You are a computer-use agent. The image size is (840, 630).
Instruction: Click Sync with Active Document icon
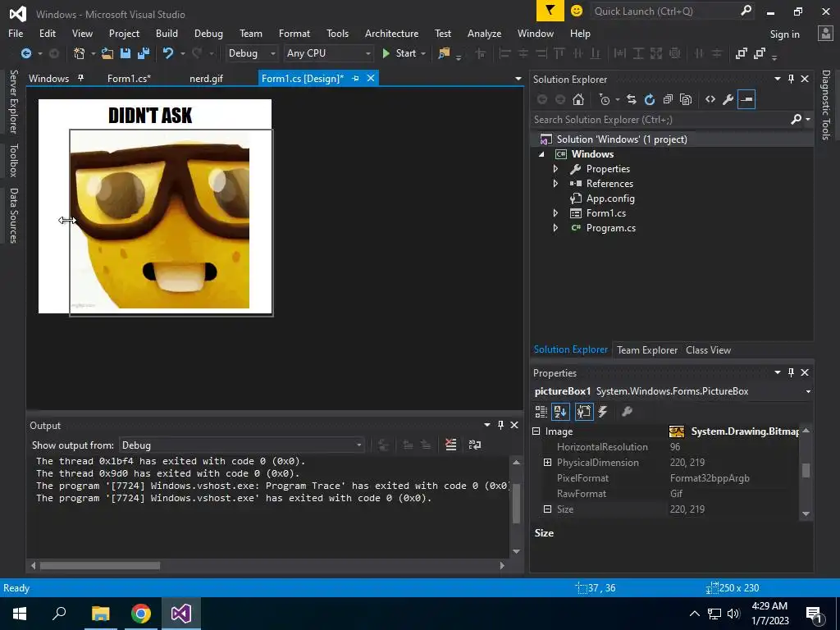click(x=632, y=99)
